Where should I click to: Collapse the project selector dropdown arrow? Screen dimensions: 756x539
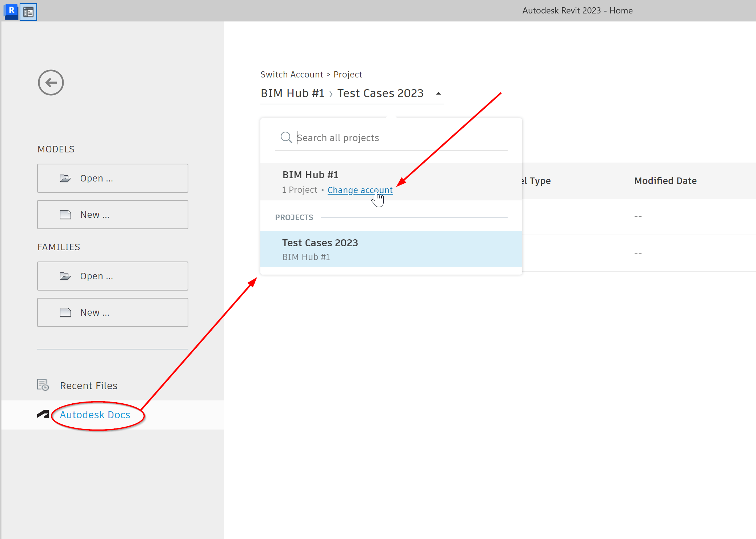[439, 93]
